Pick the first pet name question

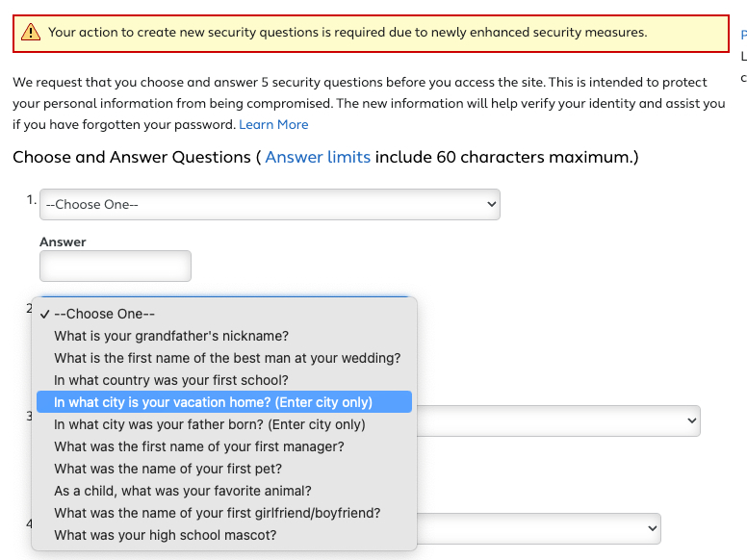168,469
